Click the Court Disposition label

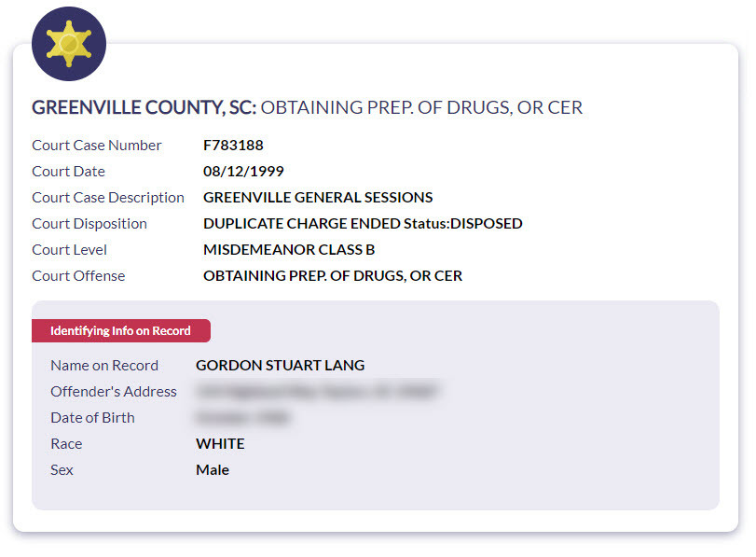click(x=89, y=224)
